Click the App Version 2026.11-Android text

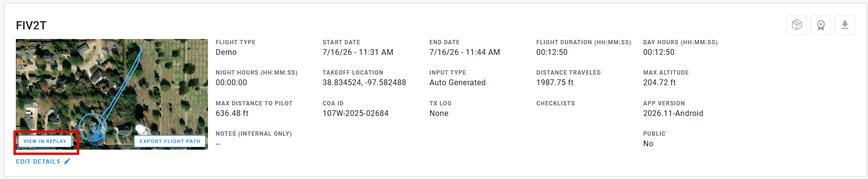(x=673, y=114)
